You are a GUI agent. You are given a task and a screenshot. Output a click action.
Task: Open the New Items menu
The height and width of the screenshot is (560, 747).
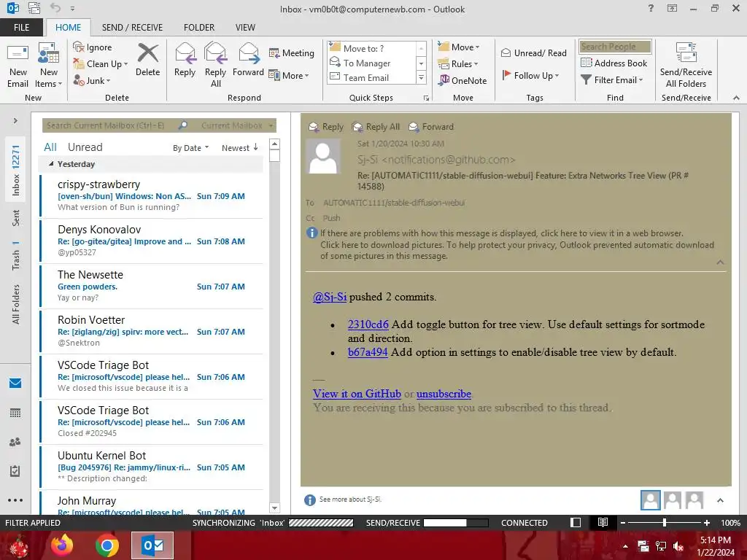pyautogui.click(x=49, y=66)
